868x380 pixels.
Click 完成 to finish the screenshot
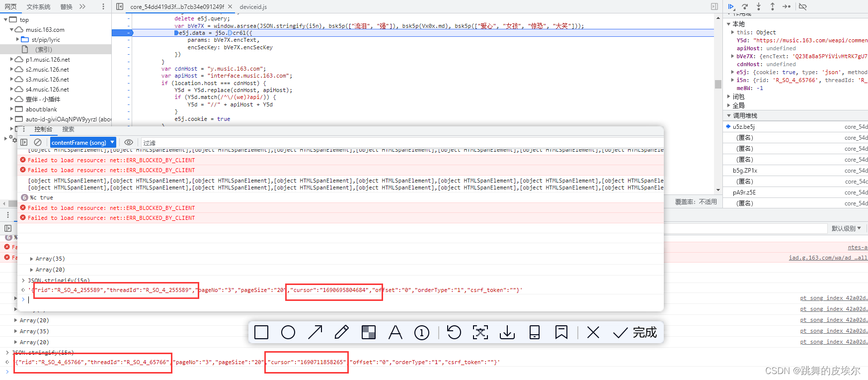click(x=635, y=332)
